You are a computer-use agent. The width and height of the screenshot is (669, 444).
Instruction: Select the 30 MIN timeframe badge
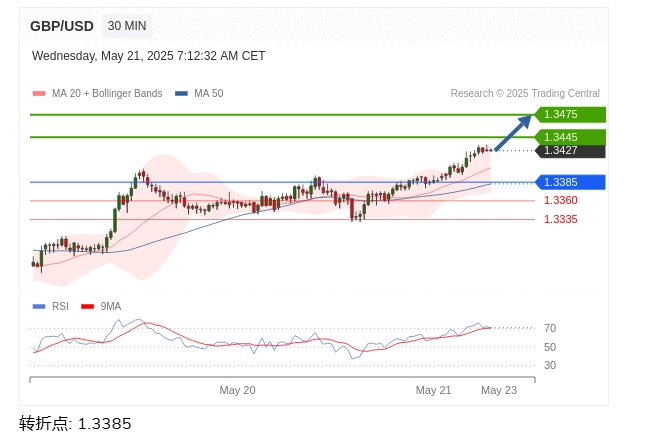tap(127, 26)
